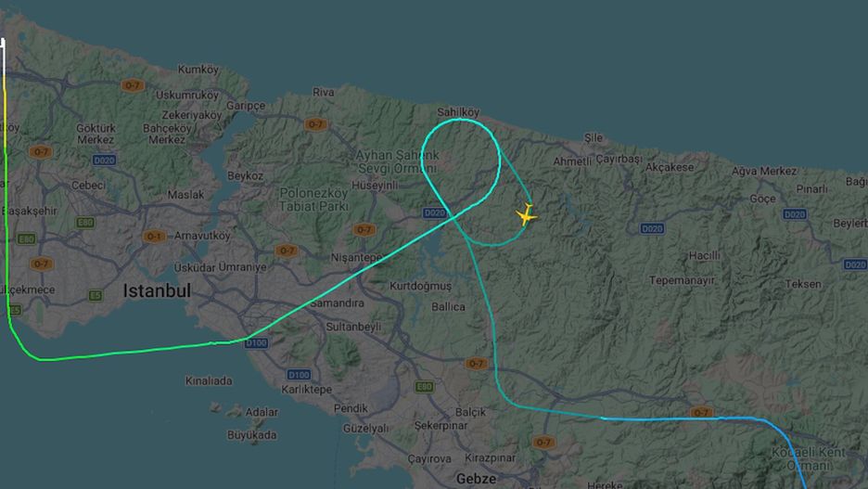This screenshot has height=489, width=868.
Task: Select the Beykoz district label
Action: [x=245, y=175]
